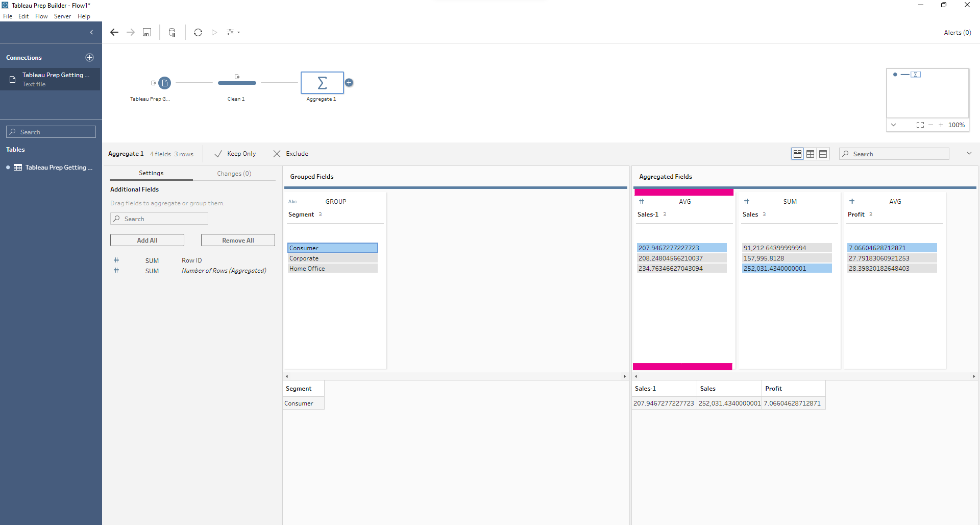Open the GROUP dropdown for Segment
The width and height of the screenshot is (980, 525).
pos(336,202)
